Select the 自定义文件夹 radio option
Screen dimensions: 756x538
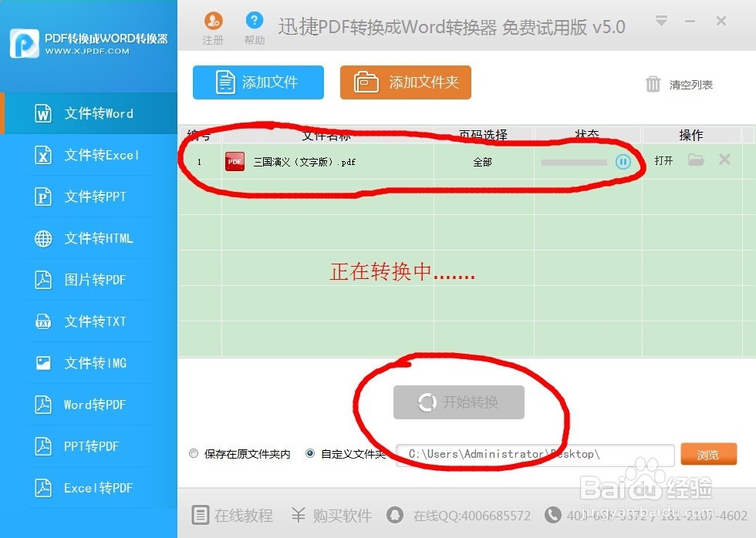click(x=310, y=453)
